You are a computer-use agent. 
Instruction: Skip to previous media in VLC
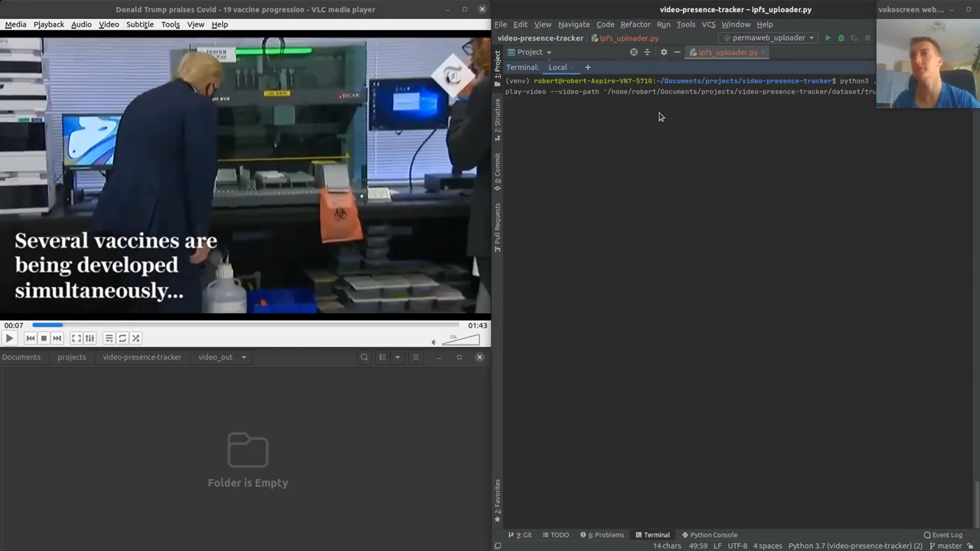[x=31, y=338]
